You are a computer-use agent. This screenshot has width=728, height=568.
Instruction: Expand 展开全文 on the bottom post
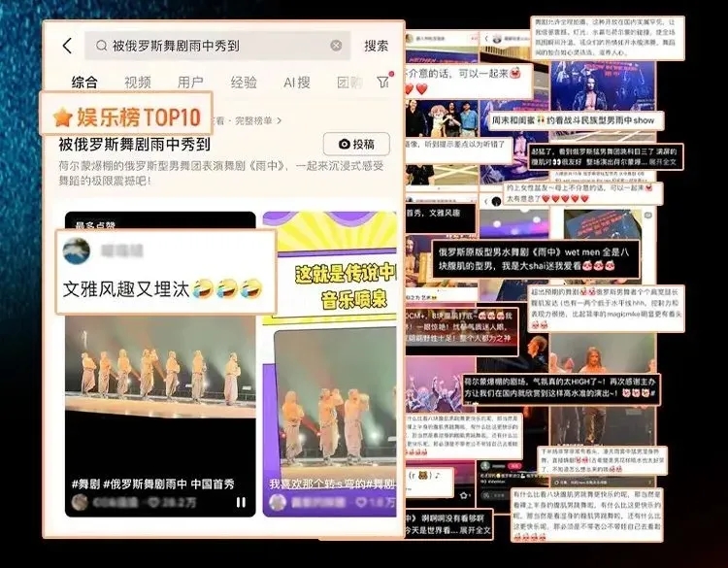[x=475, y=530]
